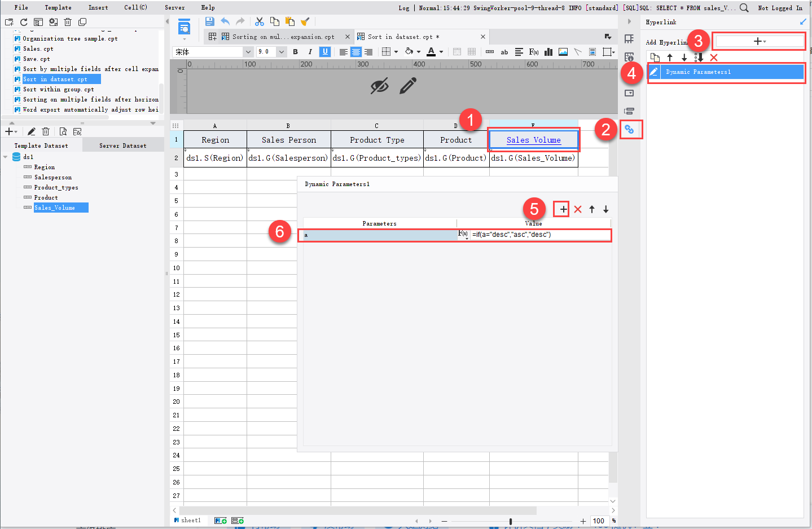Open the font color dropdown arrow
Image resolution: width=812 pixels, height=529 pixels.
(441, 52)
